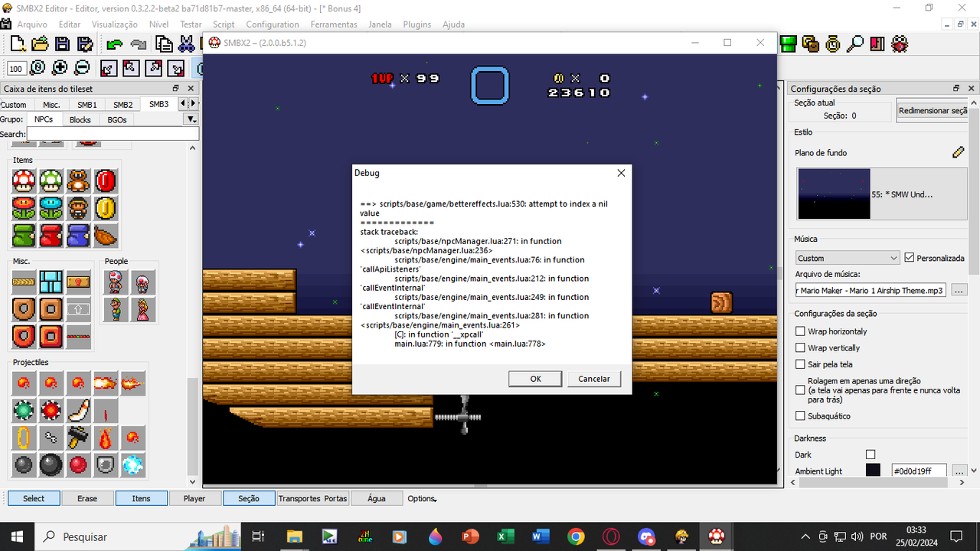Image resolution: width=980 pixels, height=551 pixels.
Task: Click the Player button in bottom bar
Action: pos(194,498)
